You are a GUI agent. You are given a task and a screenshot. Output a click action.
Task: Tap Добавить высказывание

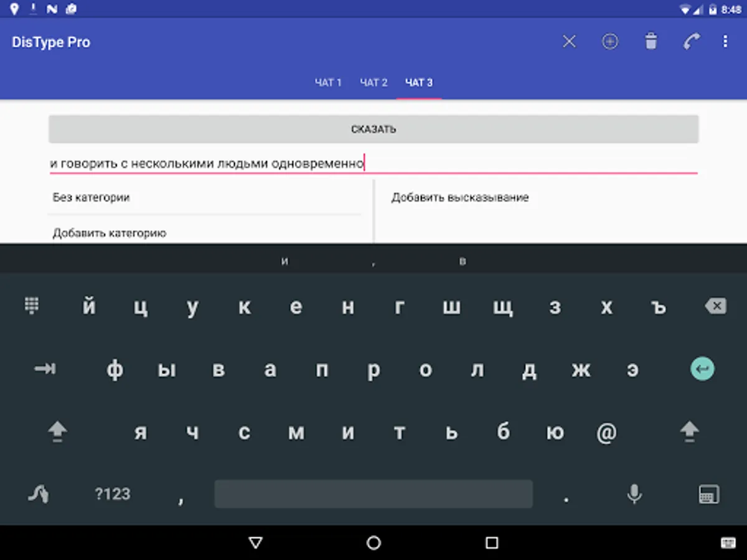coord(460,198)
